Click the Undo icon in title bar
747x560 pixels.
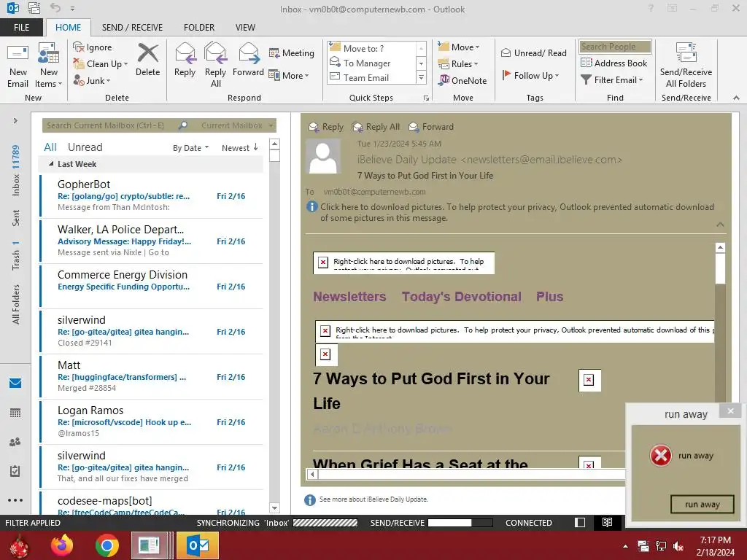[x=55, y=8]
